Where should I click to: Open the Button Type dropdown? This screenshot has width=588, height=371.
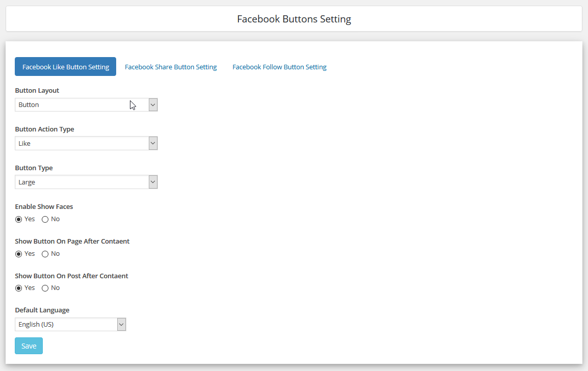click(86, 182)
